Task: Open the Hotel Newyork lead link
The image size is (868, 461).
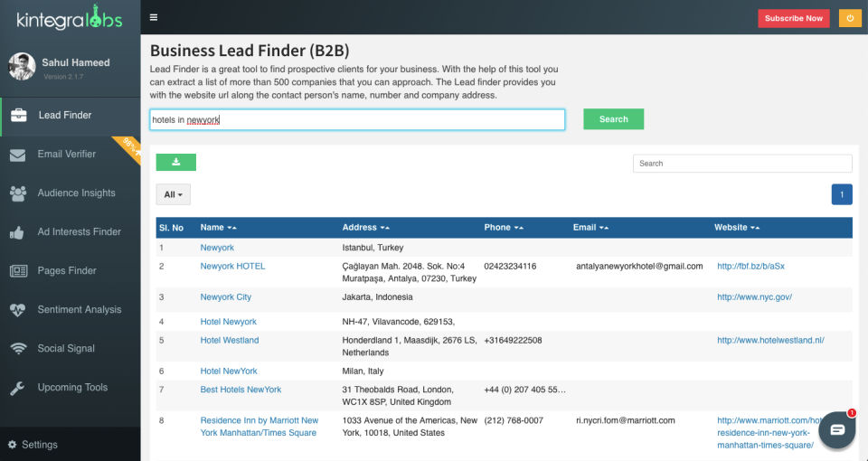Action: (229, 322)
